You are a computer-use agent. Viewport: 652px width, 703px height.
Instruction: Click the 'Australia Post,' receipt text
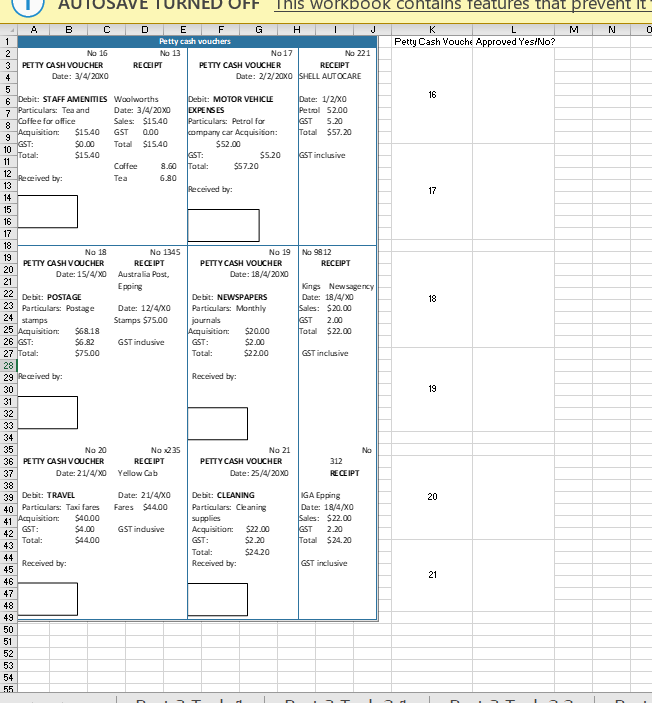(143, 274)
